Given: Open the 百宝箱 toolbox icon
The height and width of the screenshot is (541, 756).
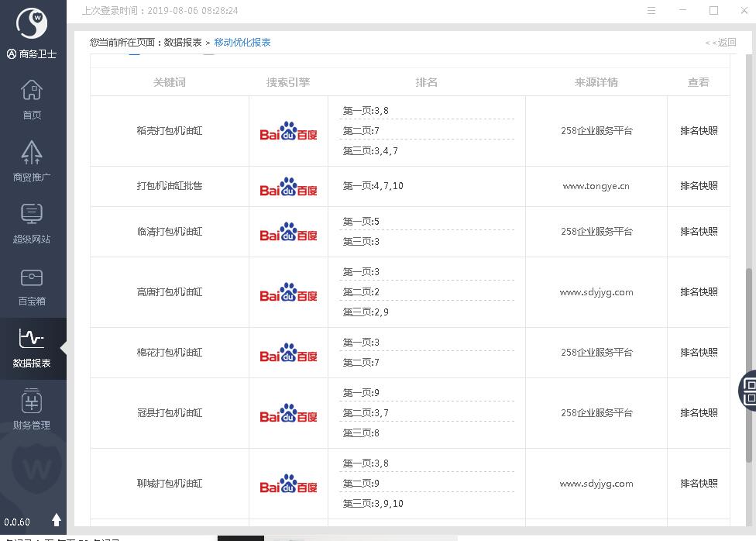Looking at the screenshot, I should pos(32,285).
